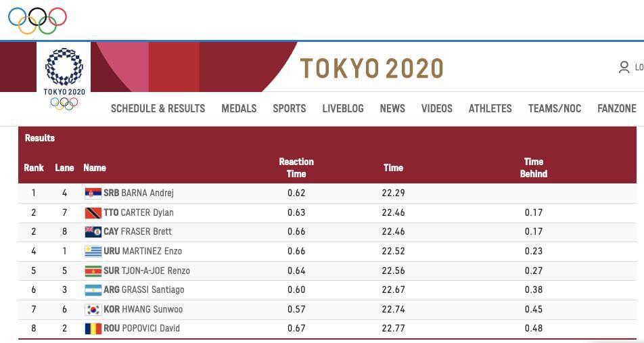Open the Liveblog page
This screenshot has height=343, width=644.
pyautogui.click(x=342, y=108)
